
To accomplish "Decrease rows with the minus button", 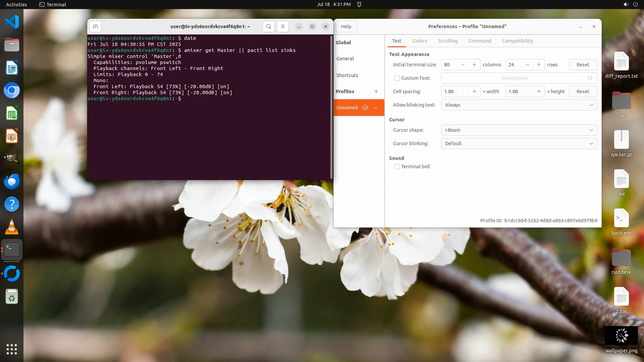I will tap(527, 65).
